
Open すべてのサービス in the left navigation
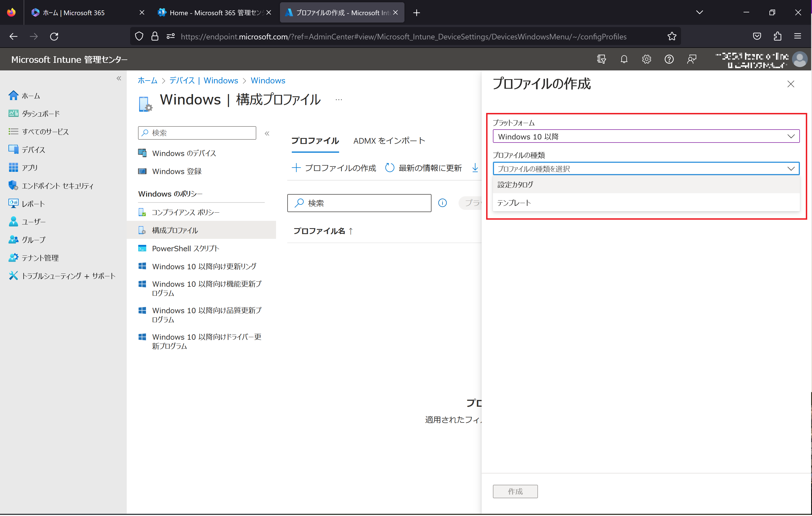(38, 132)
